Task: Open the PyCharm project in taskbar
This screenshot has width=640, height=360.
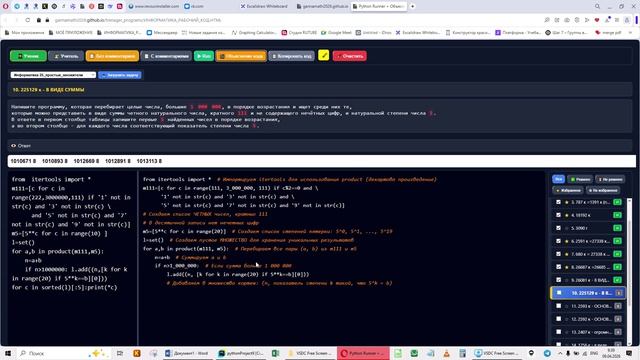Action: click(x=241, y=353)
